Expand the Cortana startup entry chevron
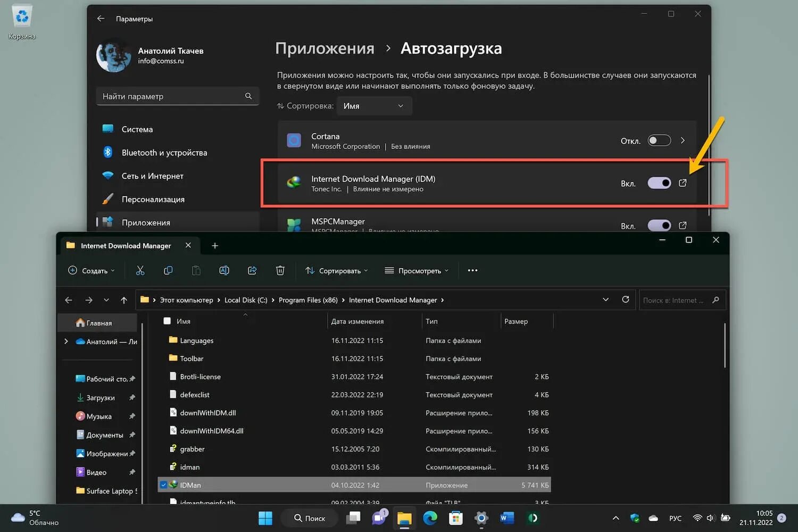Image resolution: width=798 pixels, height=532 pixels. pyautogui.click(x=683, y=140)
